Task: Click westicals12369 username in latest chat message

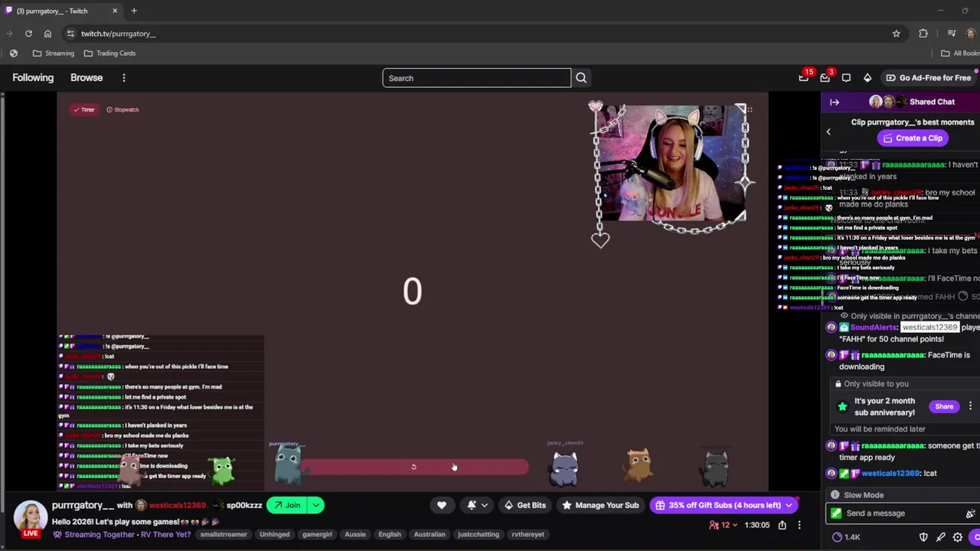Action: point(890,473)
